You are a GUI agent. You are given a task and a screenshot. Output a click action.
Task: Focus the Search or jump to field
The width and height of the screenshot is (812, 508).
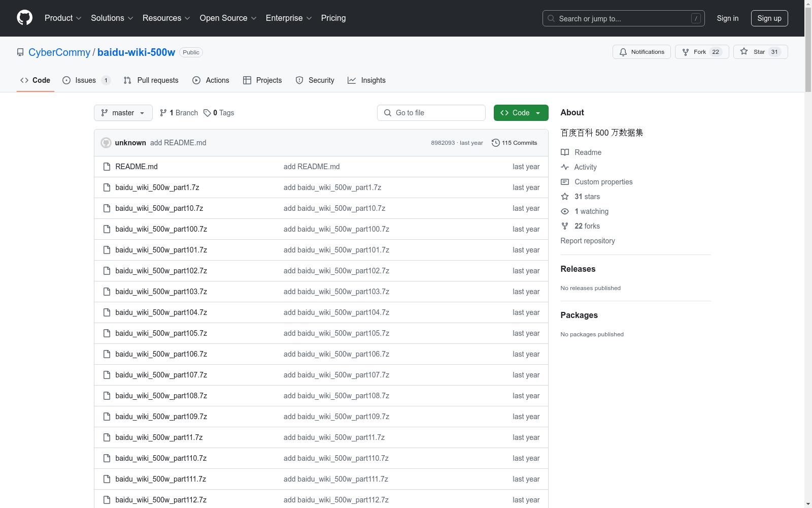(x=624, y=18)
